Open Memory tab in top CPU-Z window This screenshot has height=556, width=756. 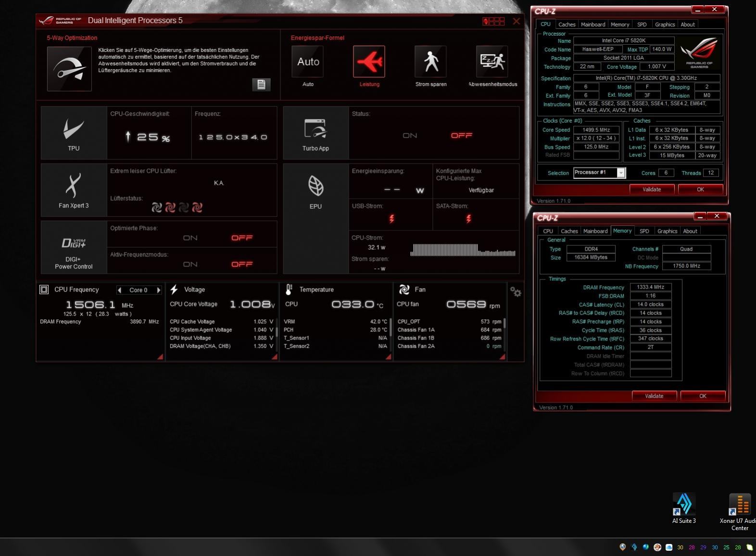pyautogui.click(x=620, y=25)
